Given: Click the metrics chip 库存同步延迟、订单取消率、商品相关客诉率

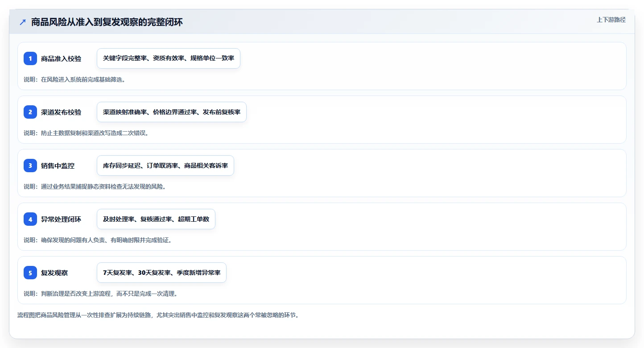Looking at the screenshot, I should pos(165,166).
